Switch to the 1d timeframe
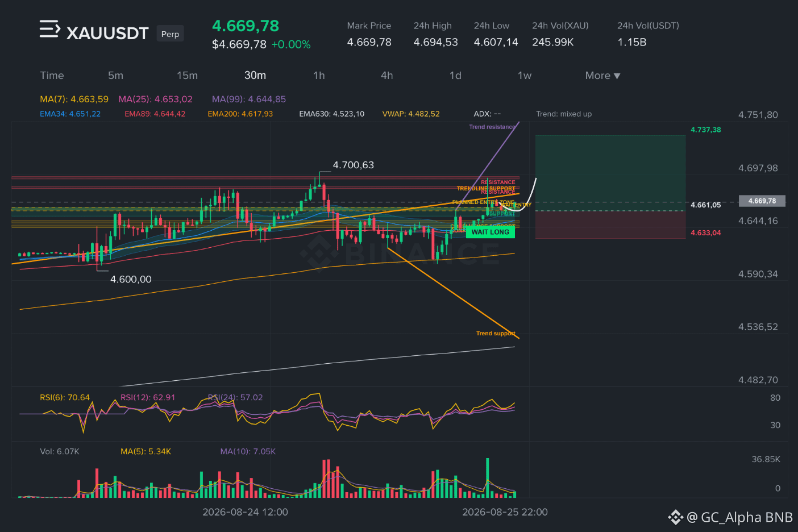Image resolution: width=798 pixels, height=532 pixels. pyautogui.click(x=455, y=76)
